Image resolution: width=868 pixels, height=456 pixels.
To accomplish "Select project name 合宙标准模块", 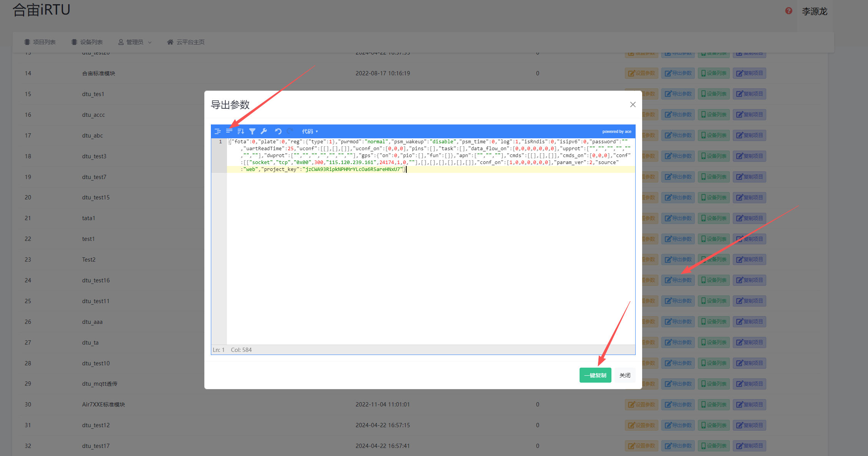I will pyautogui.click(x=99, y=73).
